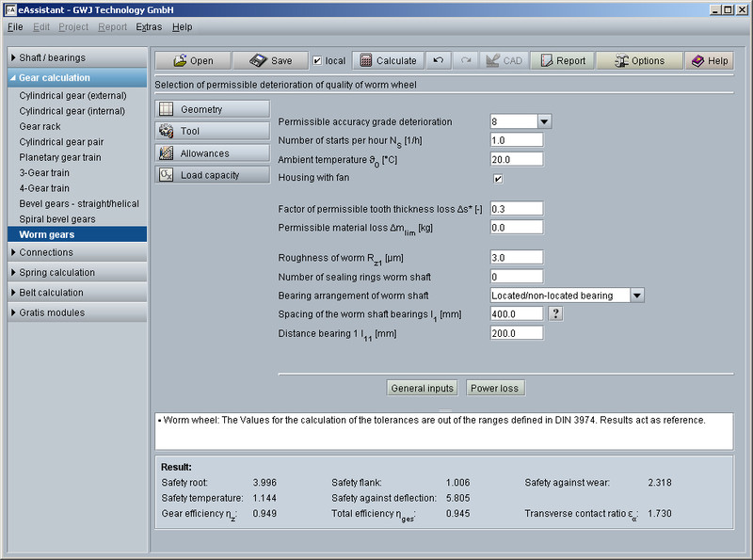
Task: Click the Help book icon
Action: pos(697,61)
